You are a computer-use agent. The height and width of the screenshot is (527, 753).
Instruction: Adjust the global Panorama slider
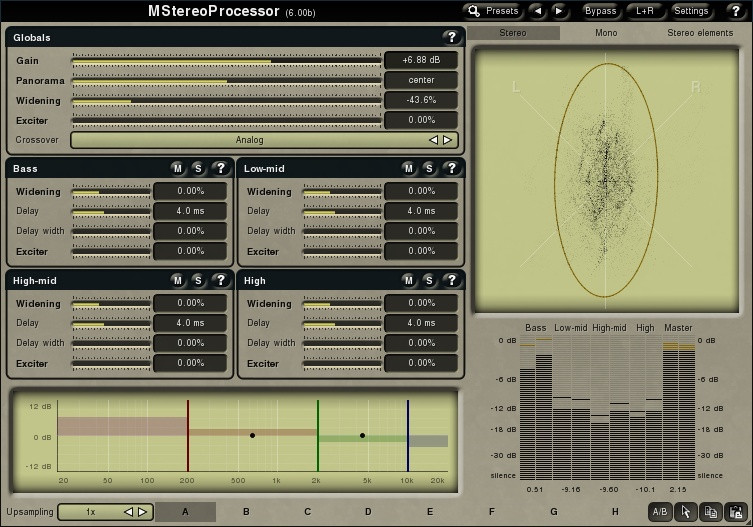pos(227,81)
